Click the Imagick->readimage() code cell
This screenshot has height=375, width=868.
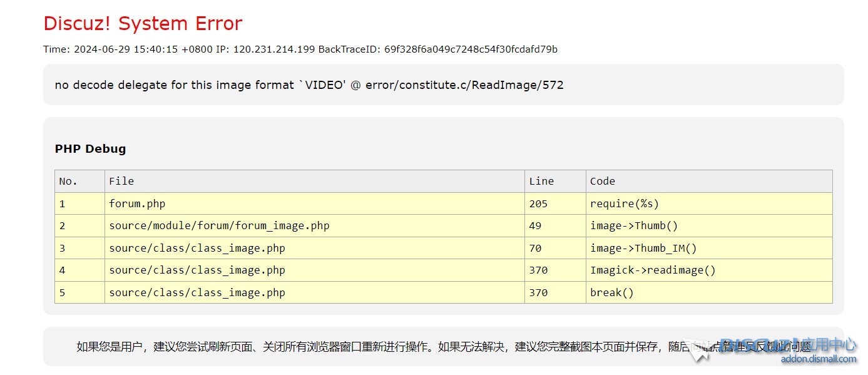(x=653, y=270)
